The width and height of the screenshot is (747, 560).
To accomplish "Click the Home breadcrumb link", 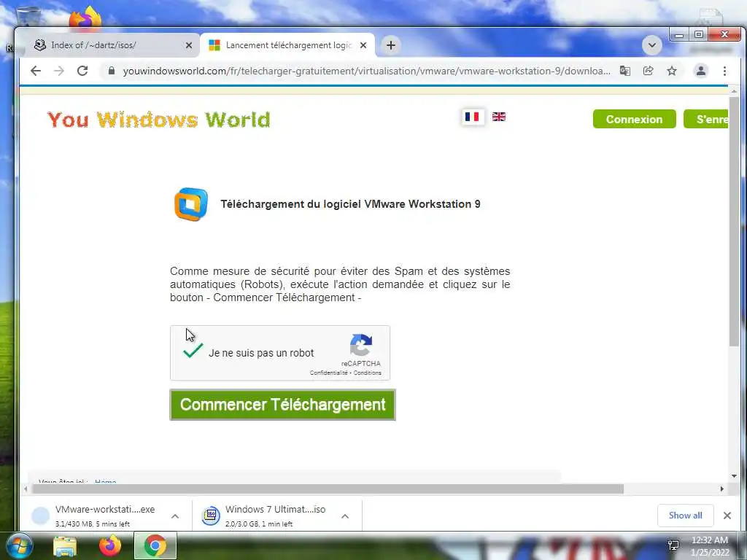I will 105,481.
